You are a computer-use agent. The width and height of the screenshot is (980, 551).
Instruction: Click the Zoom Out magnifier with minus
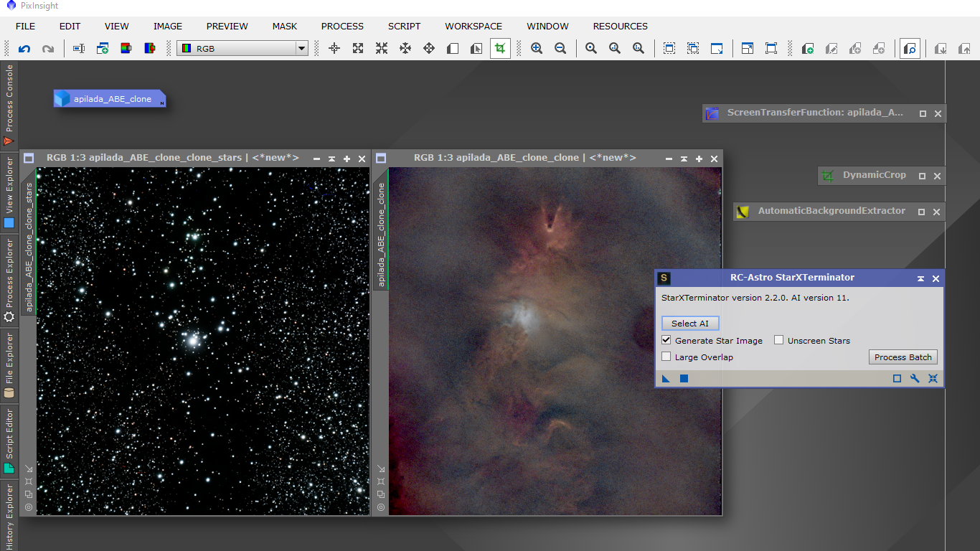560,49
